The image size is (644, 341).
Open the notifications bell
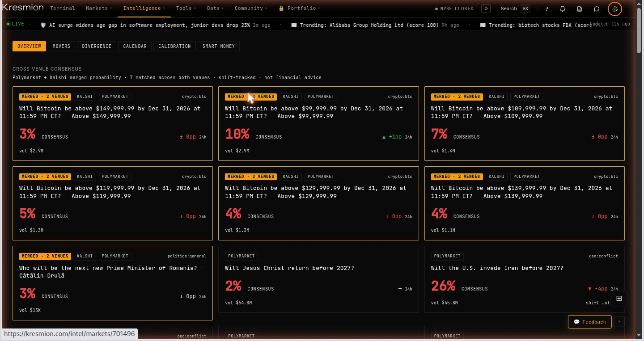563,8
